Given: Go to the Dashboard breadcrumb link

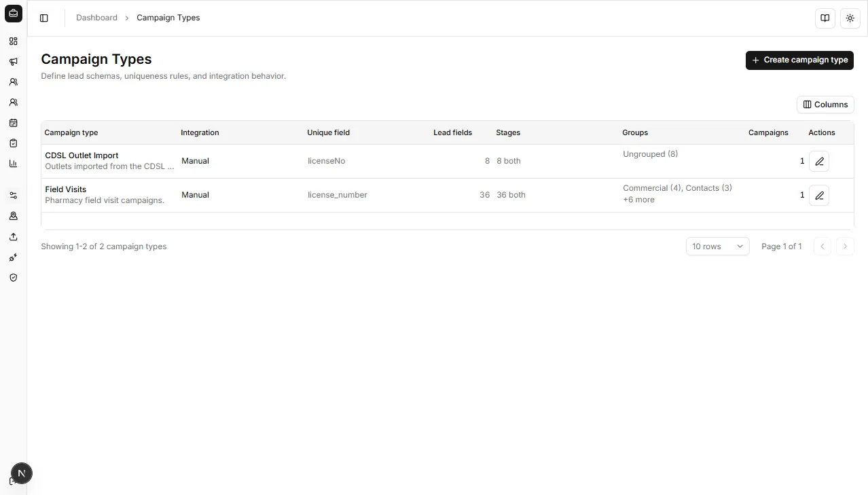Looking at the screenshot, I should click(96, 18).
